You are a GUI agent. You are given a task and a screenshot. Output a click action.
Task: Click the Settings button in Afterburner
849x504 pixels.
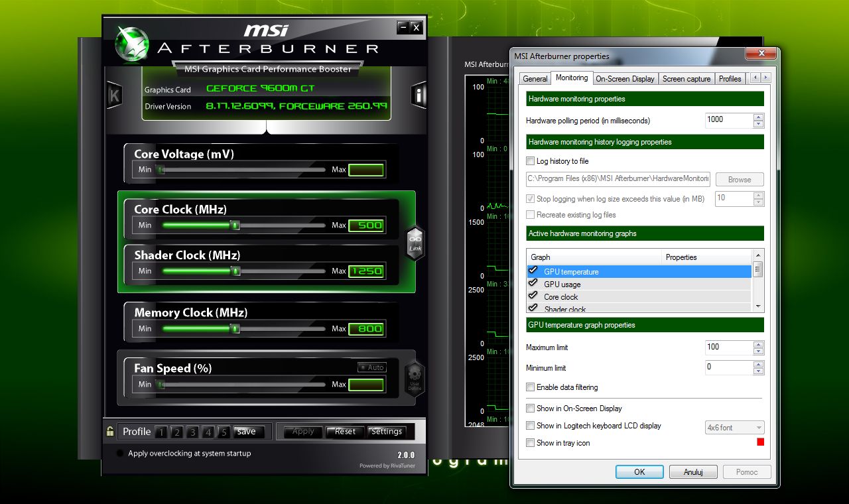coord(387,432)
